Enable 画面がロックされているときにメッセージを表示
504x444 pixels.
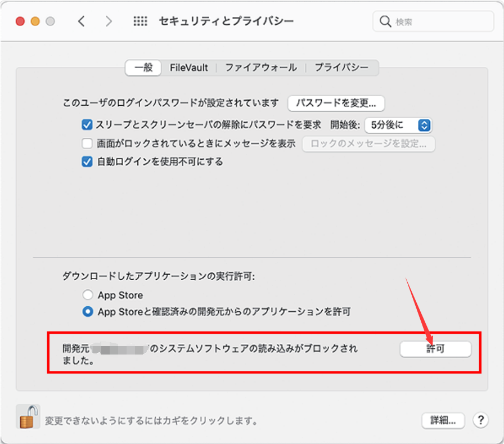pos(87,143)
